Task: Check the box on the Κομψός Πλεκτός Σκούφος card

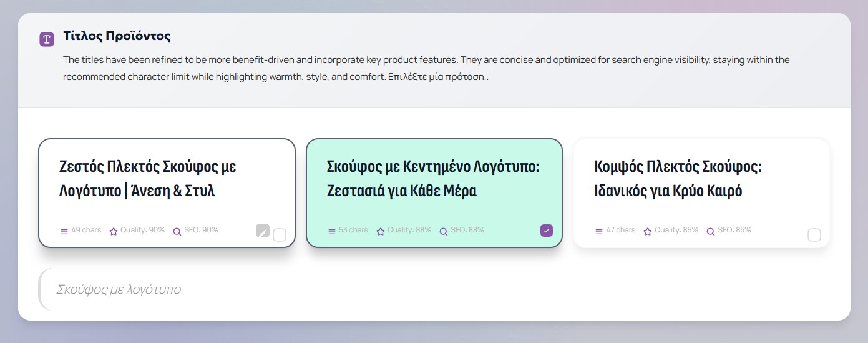Action: coord(814,235)
